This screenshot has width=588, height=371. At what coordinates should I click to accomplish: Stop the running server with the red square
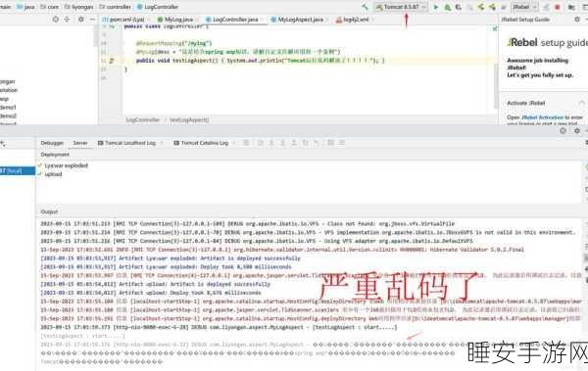(558, 7)
